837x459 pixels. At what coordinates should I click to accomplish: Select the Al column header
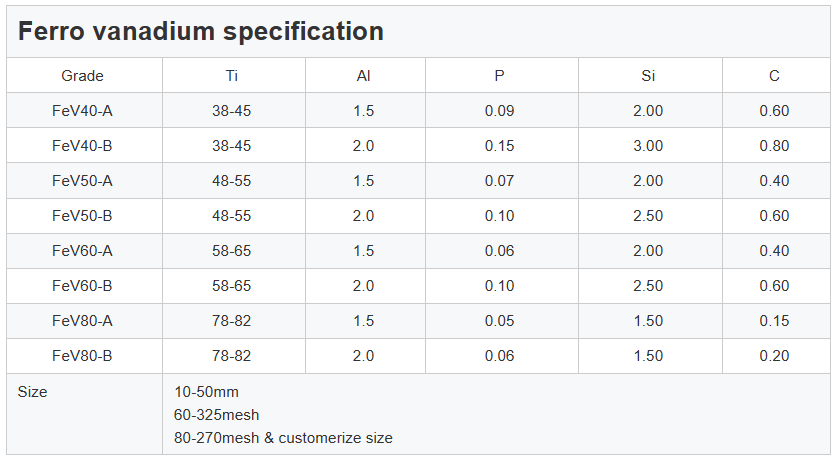(364, 76)
